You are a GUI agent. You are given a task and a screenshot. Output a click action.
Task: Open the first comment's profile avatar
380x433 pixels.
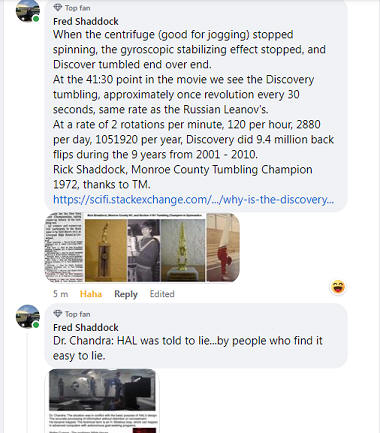click(x=28, y=11)
